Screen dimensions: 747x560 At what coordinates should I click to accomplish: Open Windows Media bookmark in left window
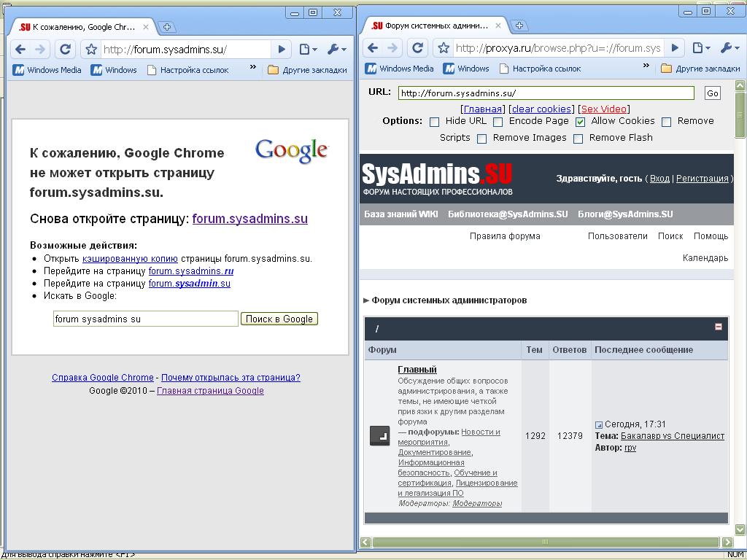click(47, 70)
